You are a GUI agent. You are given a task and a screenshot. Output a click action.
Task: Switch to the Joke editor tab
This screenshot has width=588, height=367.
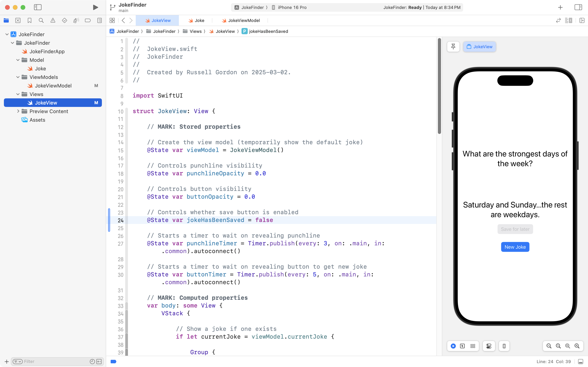(196, 21)
